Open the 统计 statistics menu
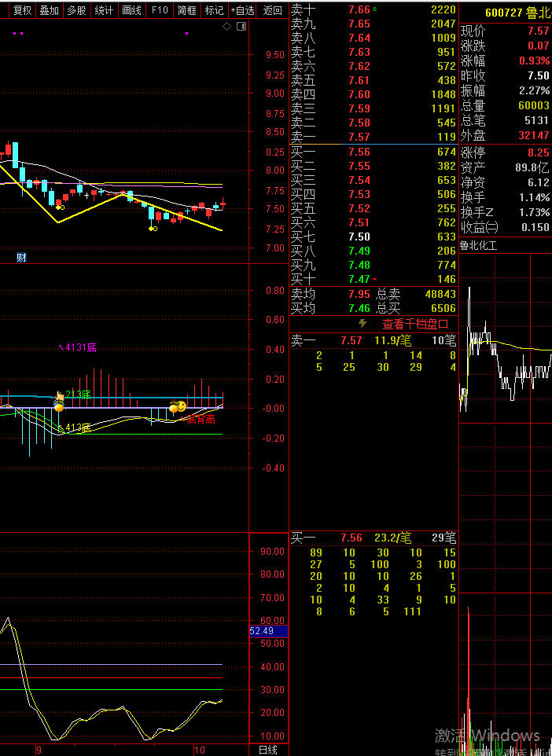The image size is (552, 756). [104, 10]
